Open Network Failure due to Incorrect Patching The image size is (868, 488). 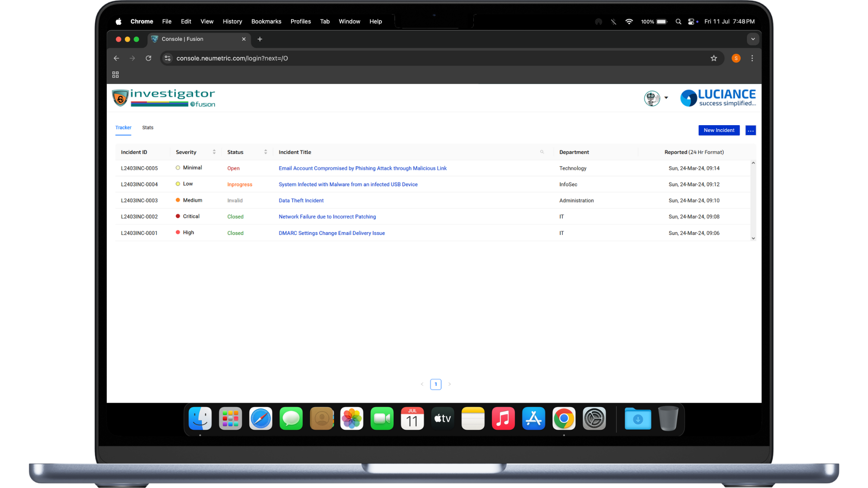[x=327, y=217]
